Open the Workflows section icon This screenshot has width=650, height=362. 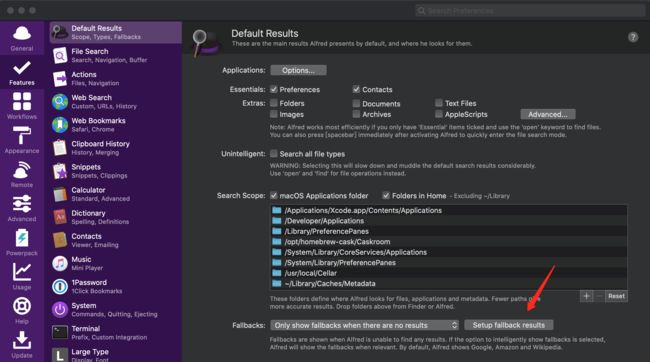(x=22, y=102)
